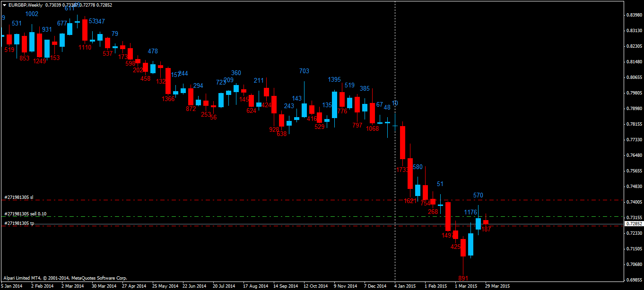
Task: Click the red candle value 1366
Action: click(x=168, y=99)
